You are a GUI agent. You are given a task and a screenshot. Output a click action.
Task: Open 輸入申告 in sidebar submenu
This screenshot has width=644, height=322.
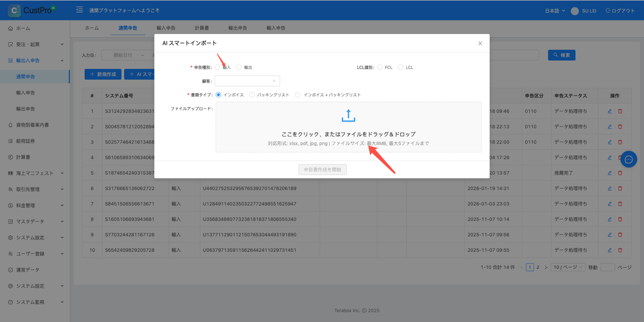point(25,93)
